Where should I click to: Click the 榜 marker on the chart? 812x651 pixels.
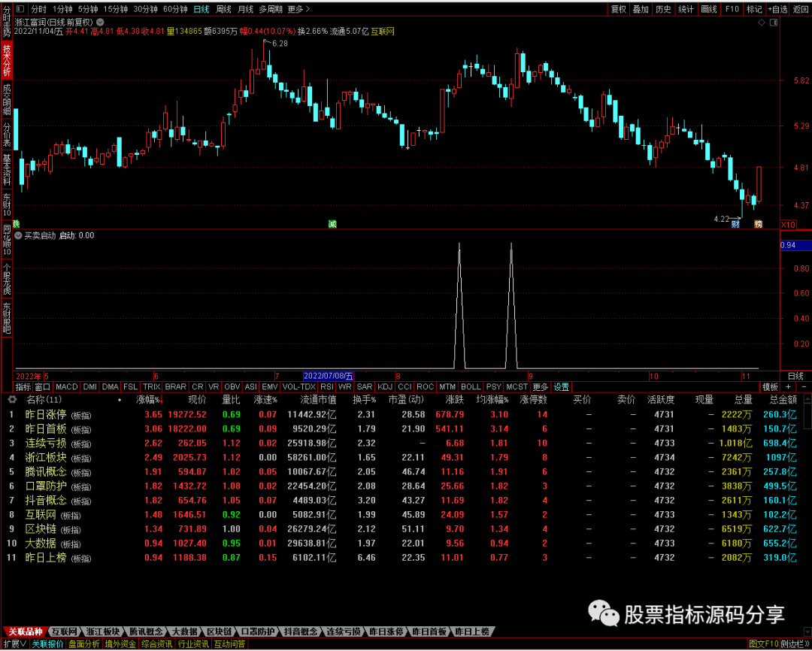click(x=758, y=224)
